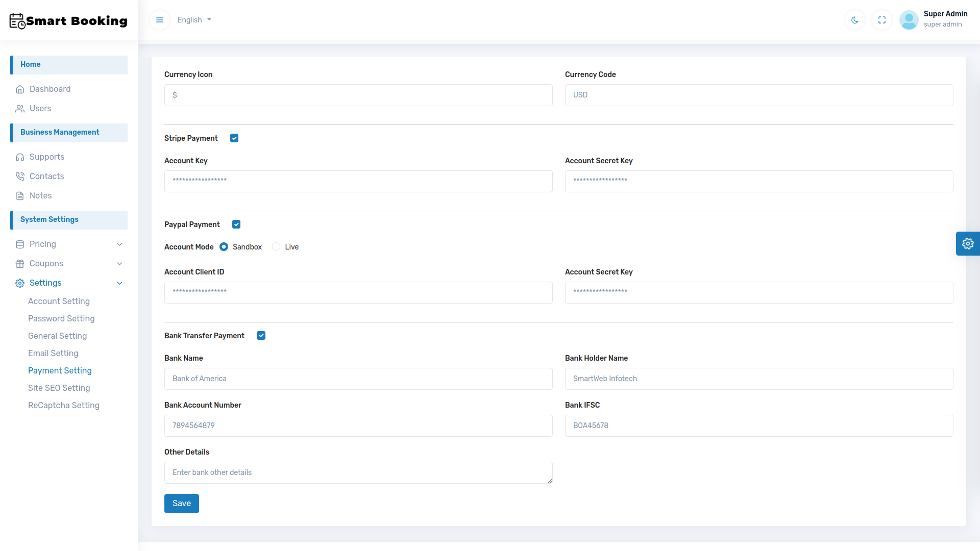Disable the Bank Transfer Payment checkbox
Screen dimensions: 980x551
(261, 335)
